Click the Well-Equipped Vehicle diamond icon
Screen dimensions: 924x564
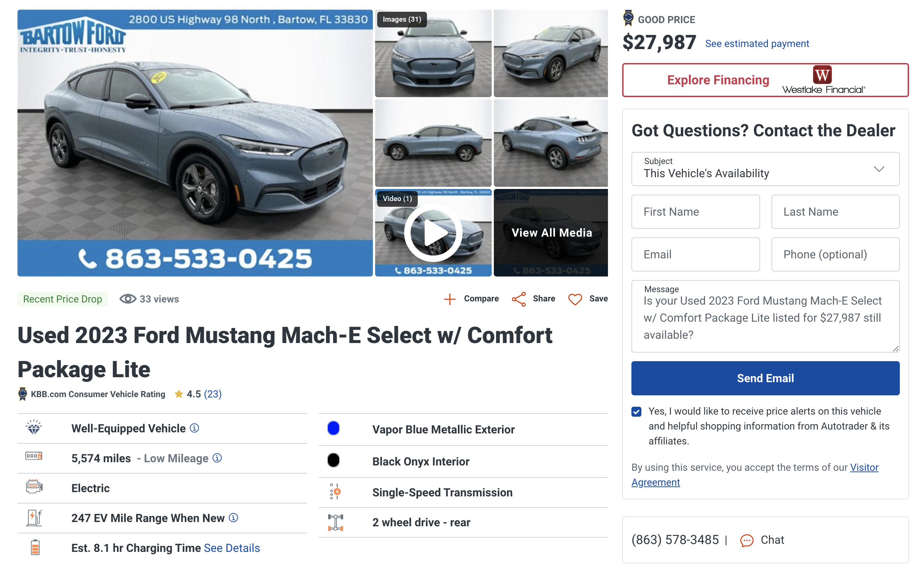[34, 427]
